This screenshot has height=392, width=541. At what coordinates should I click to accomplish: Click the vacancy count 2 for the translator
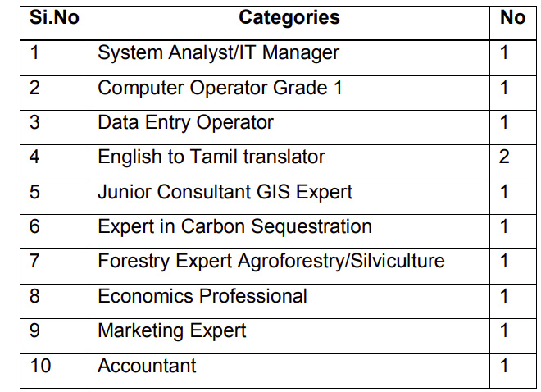click(504, 157)
